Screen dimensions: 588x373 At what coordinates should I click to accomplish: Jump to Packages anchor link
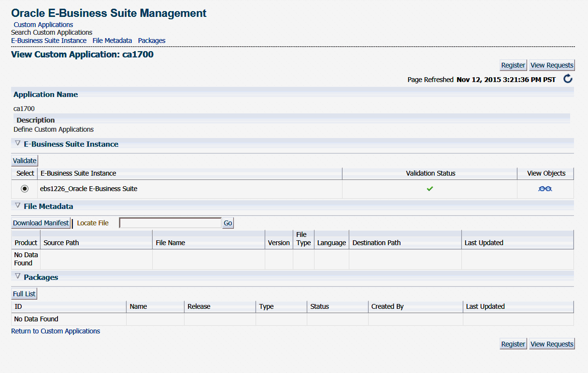click(152, 41)
